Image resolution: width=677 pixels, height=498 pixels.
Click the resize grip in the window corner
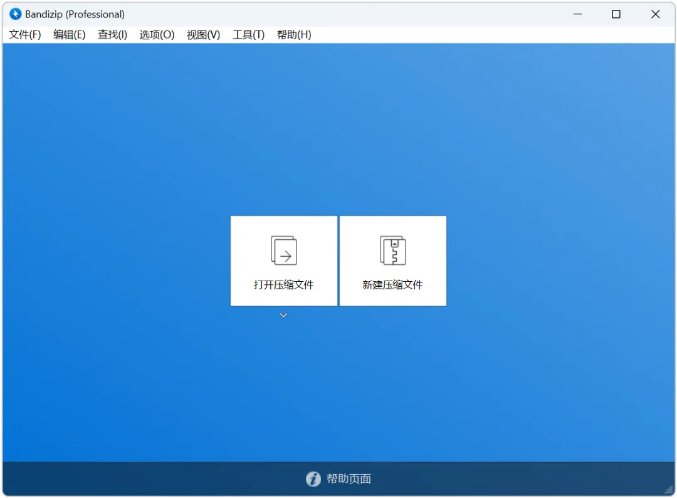click(669, 490)
